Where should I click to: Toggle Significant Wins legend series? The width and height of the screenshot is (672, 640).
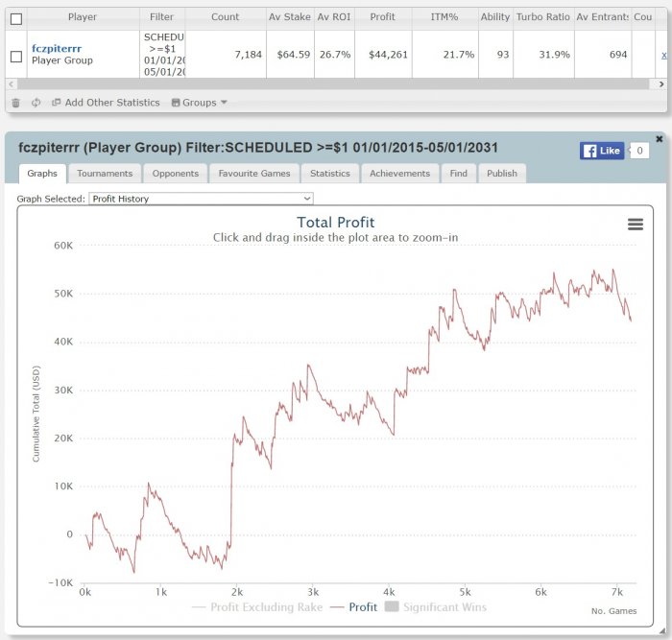(436, 607)
